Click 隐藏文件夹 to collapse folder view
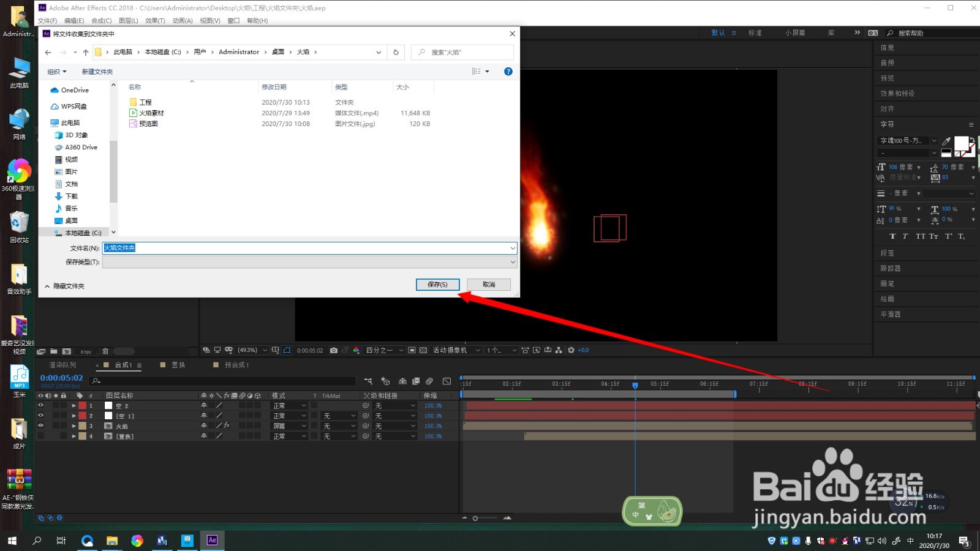 pyautogui.click(x=64, y=286)
